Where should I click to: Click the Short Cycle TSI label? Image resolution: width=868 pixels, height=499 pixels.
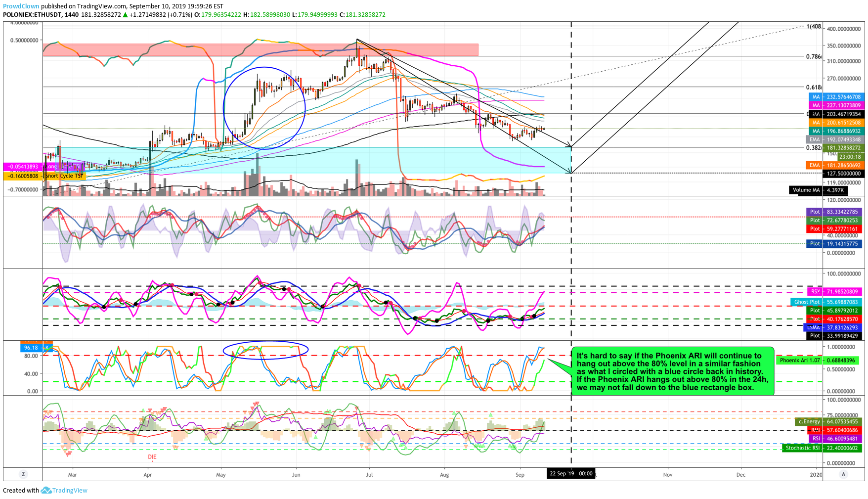pos(64,176)
